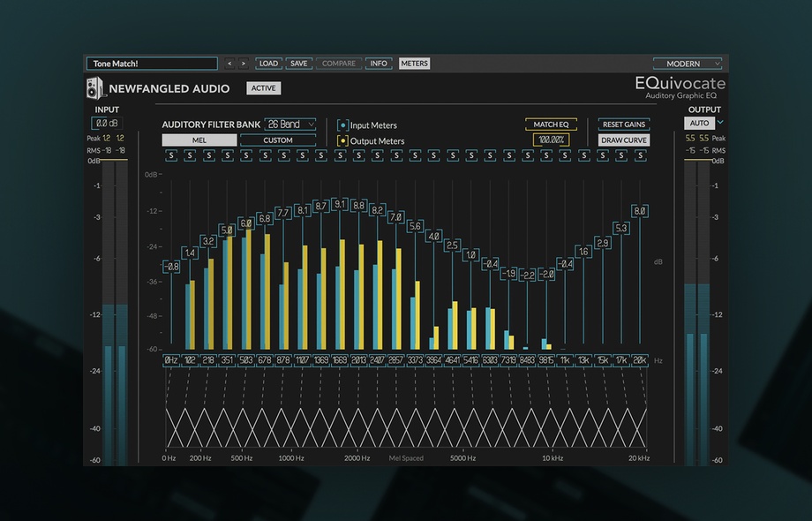Toggle the Input Meters checkbox
The width and height of the screenshot is (812, 521).
click(343, 125)
